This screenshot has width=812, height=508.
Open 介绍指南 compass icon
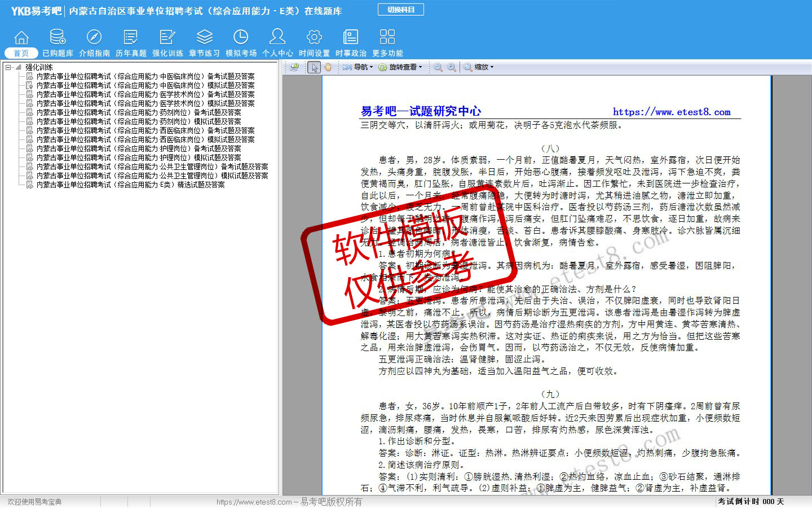94,38
